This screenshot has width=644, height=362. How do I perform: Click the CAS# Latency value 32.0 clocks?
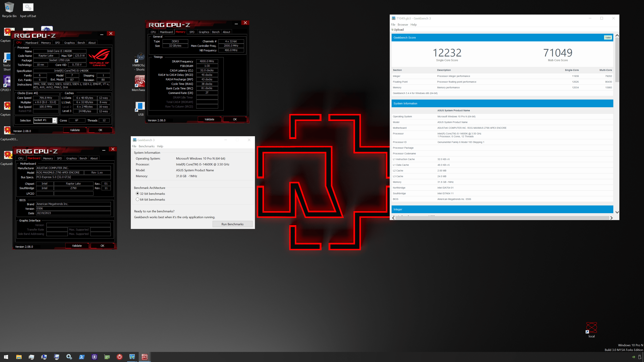(207, 70)
